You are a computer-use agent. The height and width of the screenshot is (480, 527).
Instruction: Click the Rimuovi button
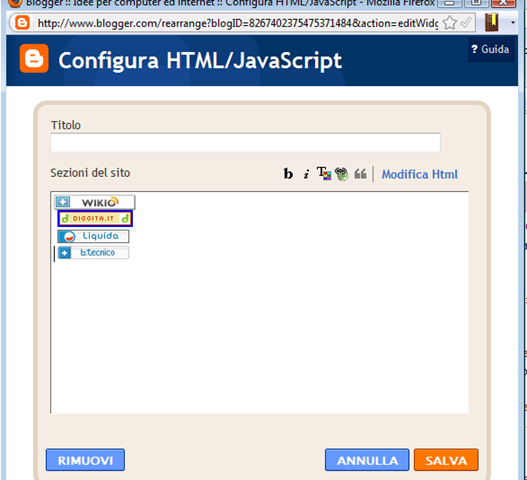tap(85, 460)
